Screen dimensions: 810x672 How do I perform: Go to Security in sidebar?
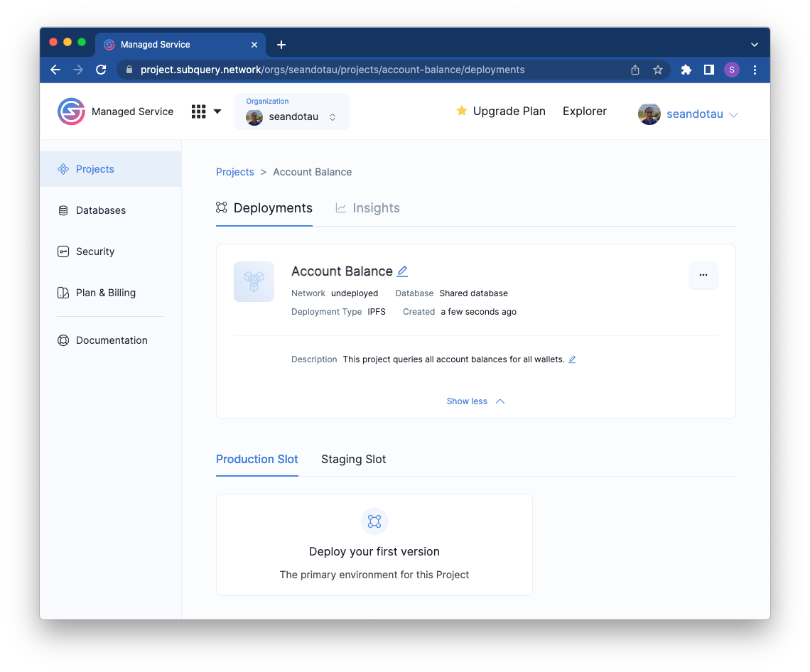point(94,251)
